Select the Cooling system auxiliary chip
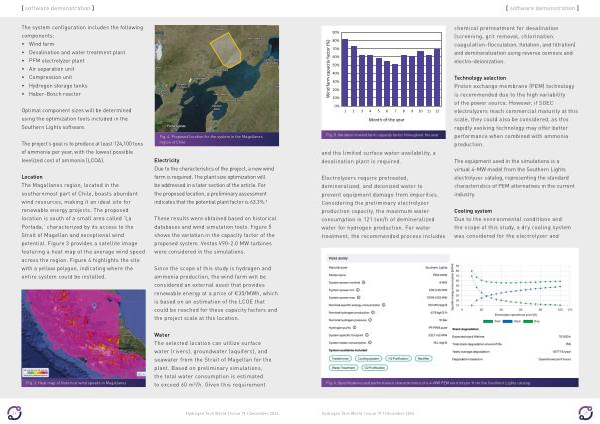Screen dimensions: 600x424 pos(368,359)
